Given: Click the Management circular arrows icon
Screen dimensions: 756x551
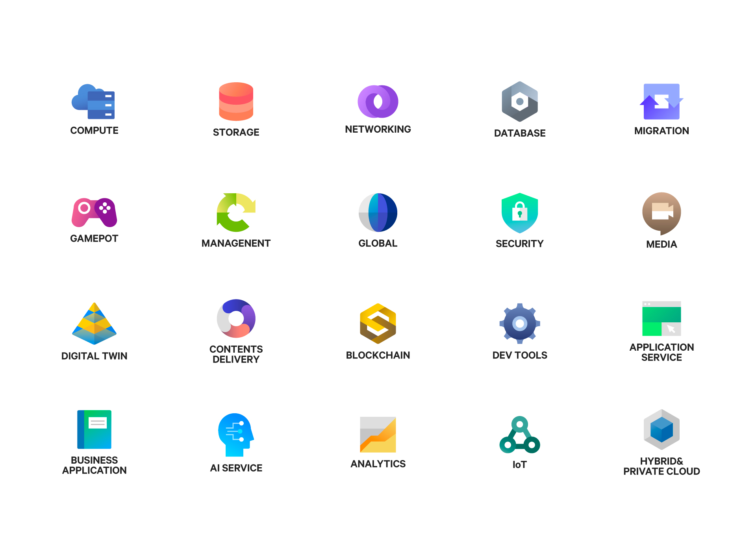Looking at the screenshot, I should tap(236, 213).
